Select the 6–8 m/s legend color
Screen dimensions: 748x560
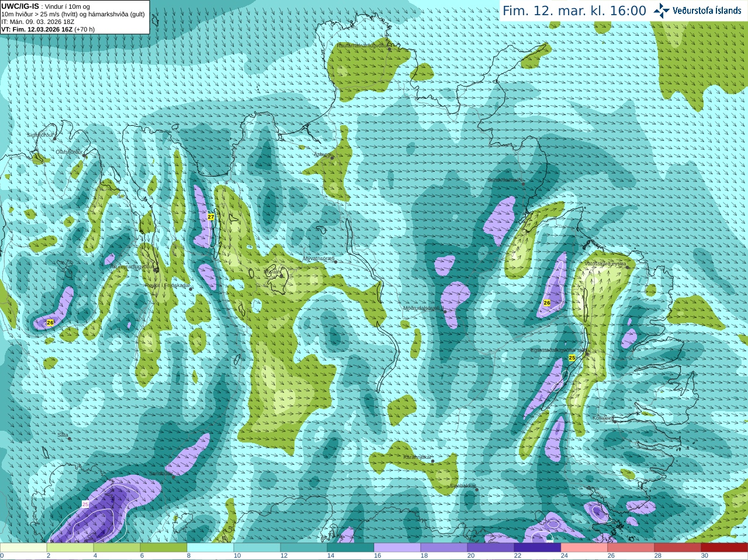coord(164,548)
